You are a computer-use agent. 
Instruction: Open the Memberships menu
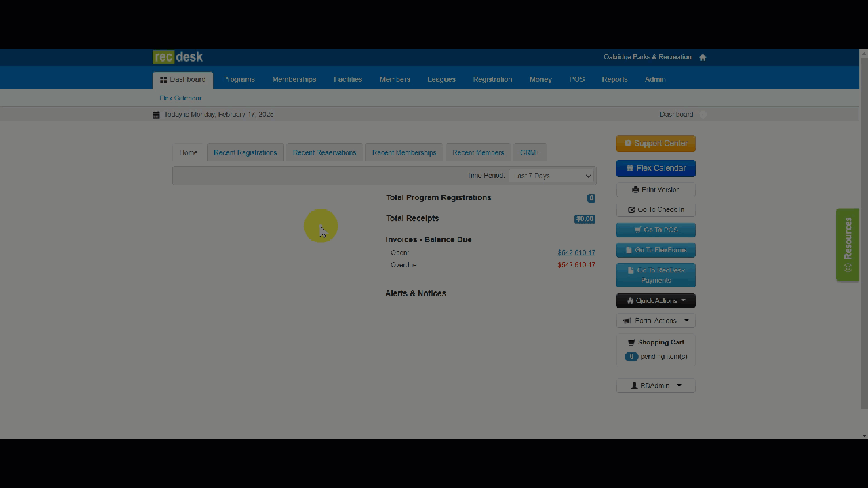(294, 79)
